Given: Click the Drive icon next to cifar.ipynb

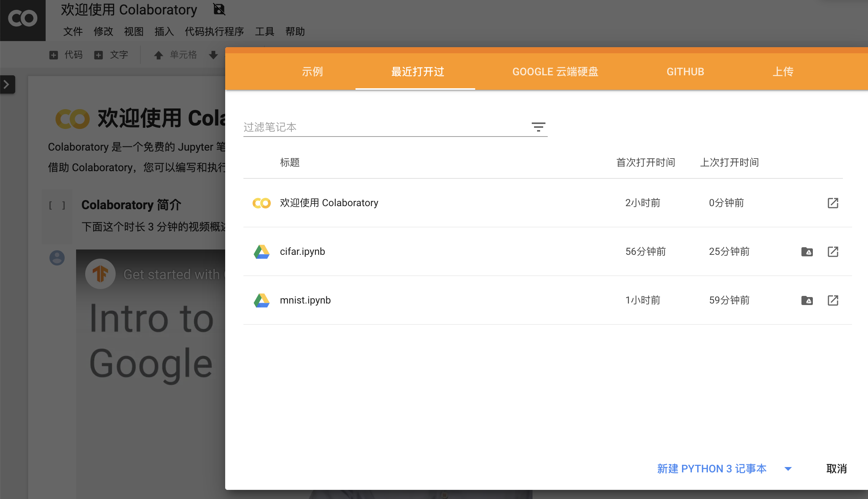Looking at the screenshot, I should click(807, 251).
